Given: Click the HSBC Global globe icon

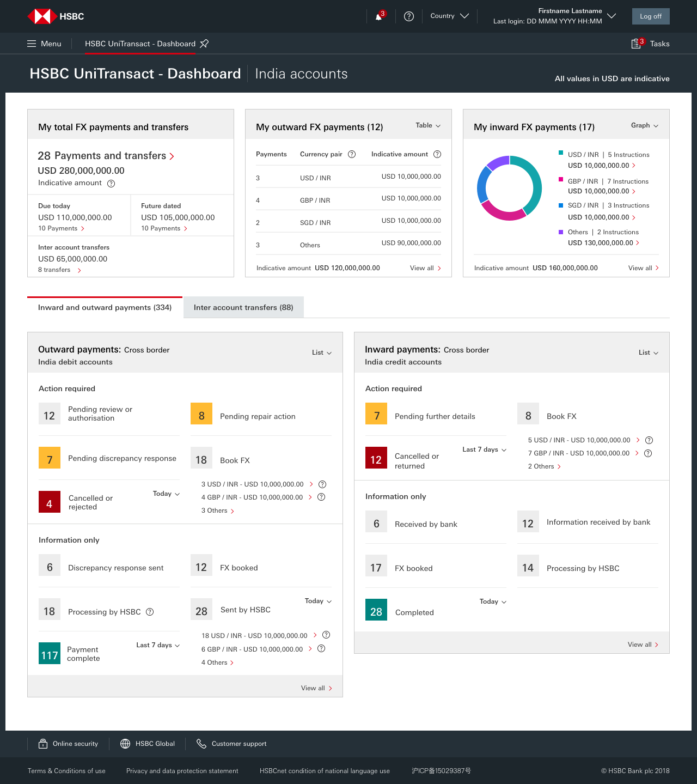Looking at the screenshot, I should click(125, 744).
